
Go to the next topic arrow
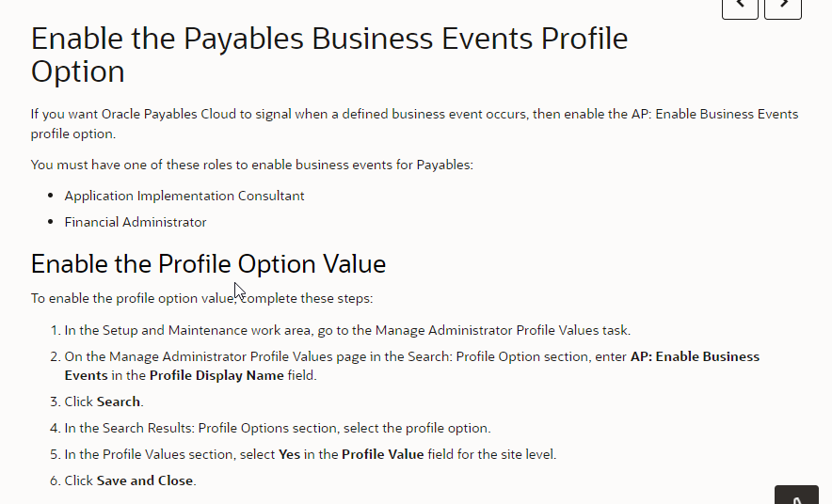(x=783, y=6)
